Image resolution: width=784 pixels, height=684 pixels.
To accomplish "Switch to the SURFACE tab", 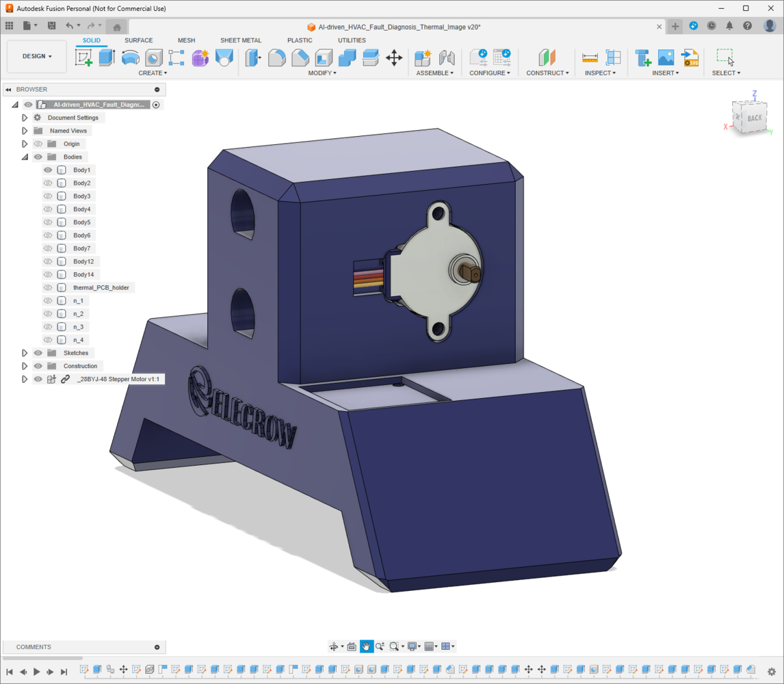I will pyautogui.click(x=138, y=40).
